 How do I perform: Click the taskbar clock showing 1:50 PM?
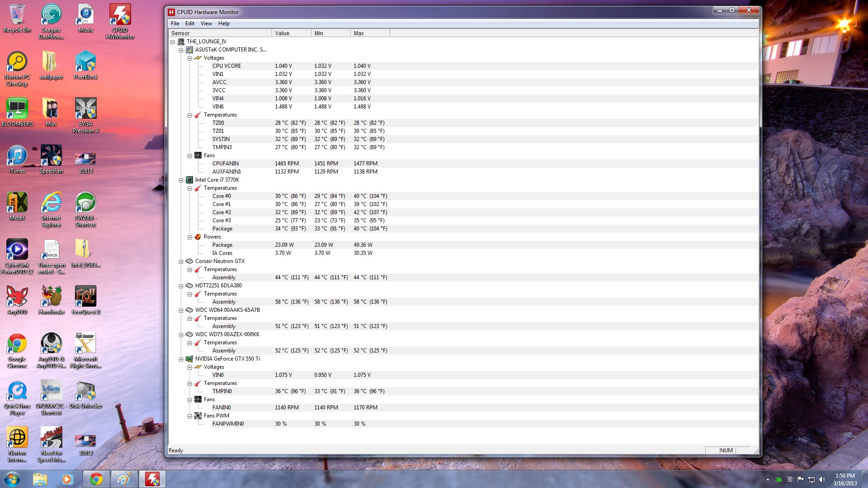pos(845,479)
